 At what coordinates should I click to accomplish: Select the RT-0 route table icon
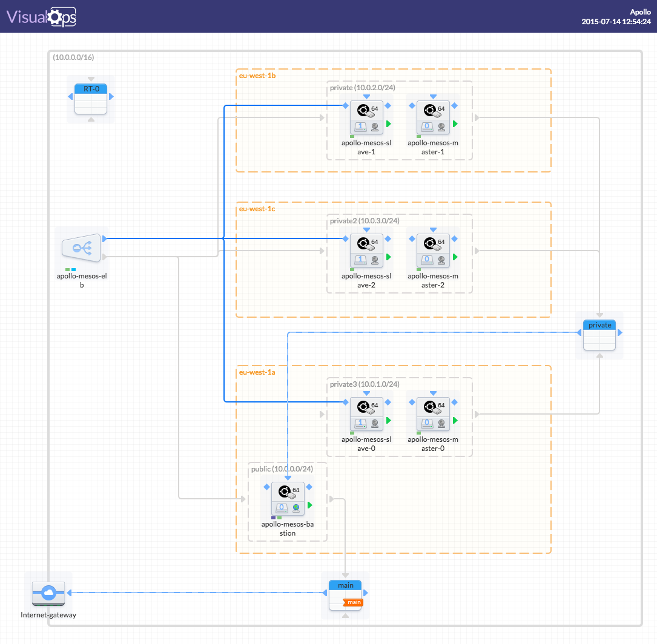point(91,99)
